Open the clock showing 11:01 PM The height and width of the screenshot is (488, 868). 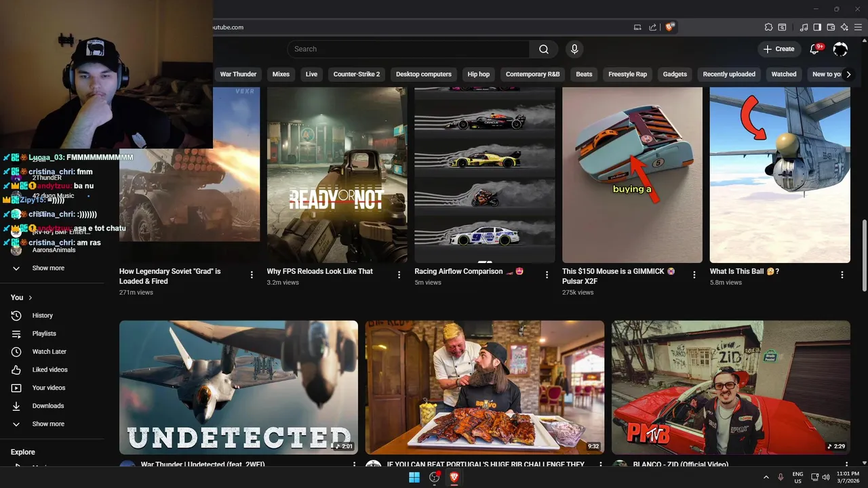point(848,477)
